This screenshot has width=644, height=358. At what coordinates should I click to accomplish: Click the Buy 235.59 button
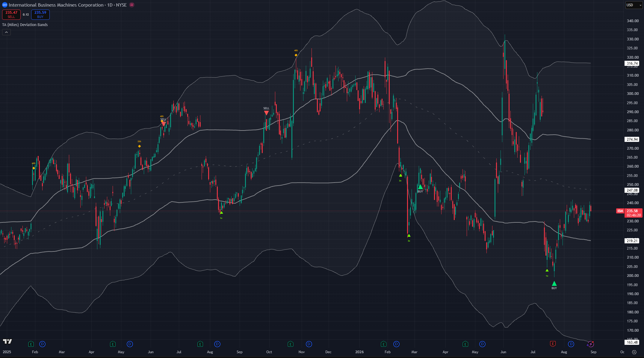click(x=40, y=14)
